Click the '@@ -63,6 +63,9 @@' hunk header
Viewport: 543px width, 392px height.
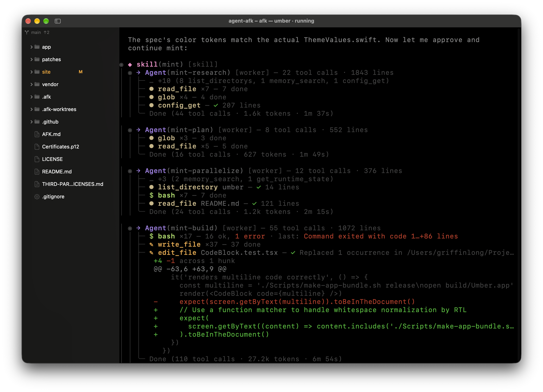pos(190,269)
